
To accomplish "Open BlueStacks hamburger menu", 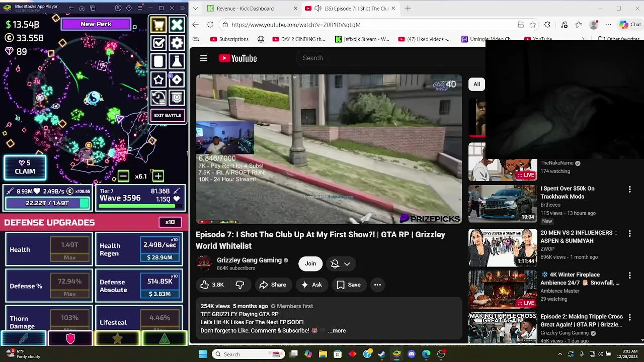I will 139,8.
